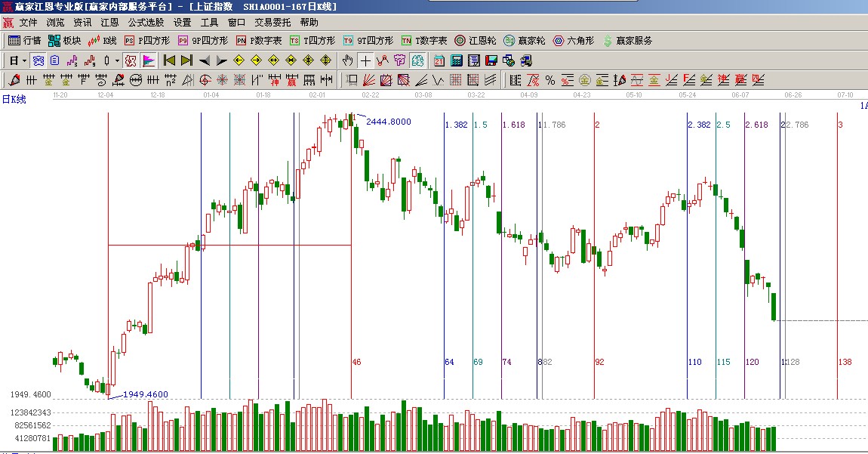Toggle the pressed globe chart icon
868x454 pixels.
417,60
